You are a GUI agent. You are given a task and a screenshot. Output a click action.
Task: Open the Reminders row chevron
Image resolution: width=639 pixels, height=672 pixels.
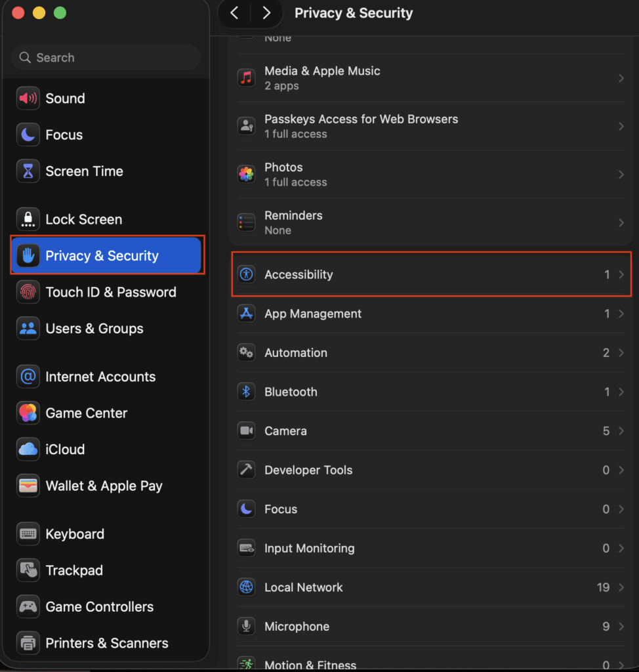click(x=621, y=222)
